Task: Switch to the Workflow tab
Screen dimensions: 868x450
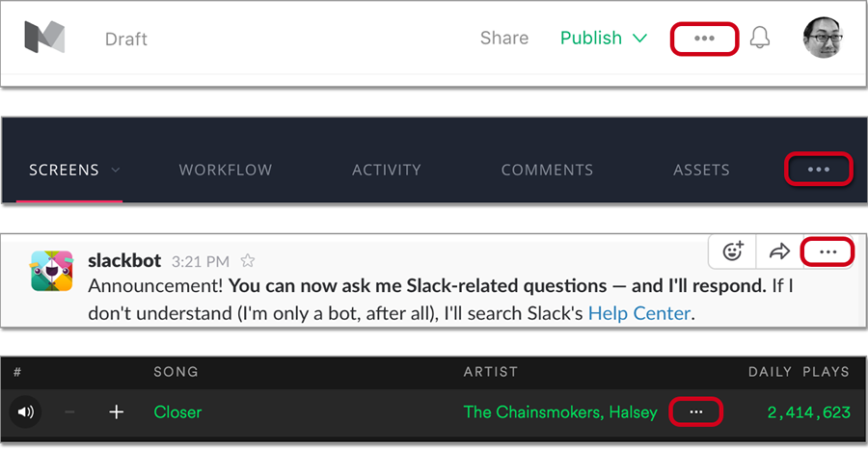Action: 226,170
